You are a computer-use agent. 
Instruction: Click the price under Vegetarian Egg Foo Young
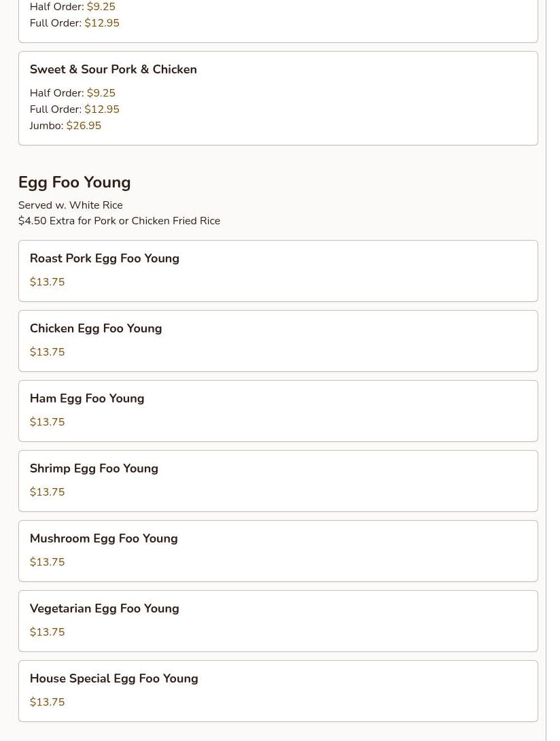coord(47,632)
